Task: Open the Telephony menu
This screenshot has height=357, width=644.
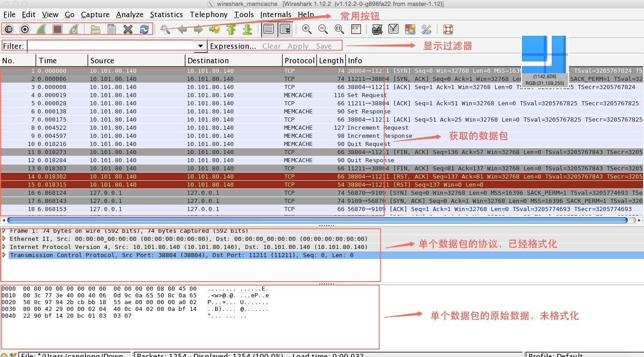Action: [208, 14]
